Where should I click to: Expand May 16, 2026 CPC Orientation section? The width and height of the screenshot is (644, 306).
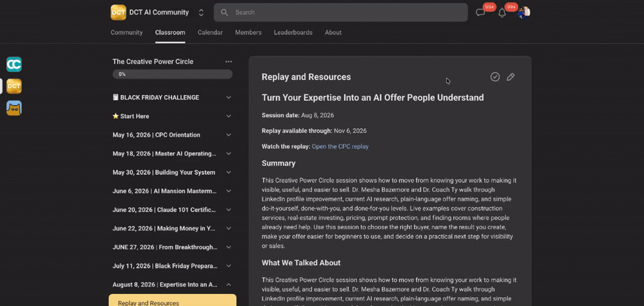tap(172, 135)
